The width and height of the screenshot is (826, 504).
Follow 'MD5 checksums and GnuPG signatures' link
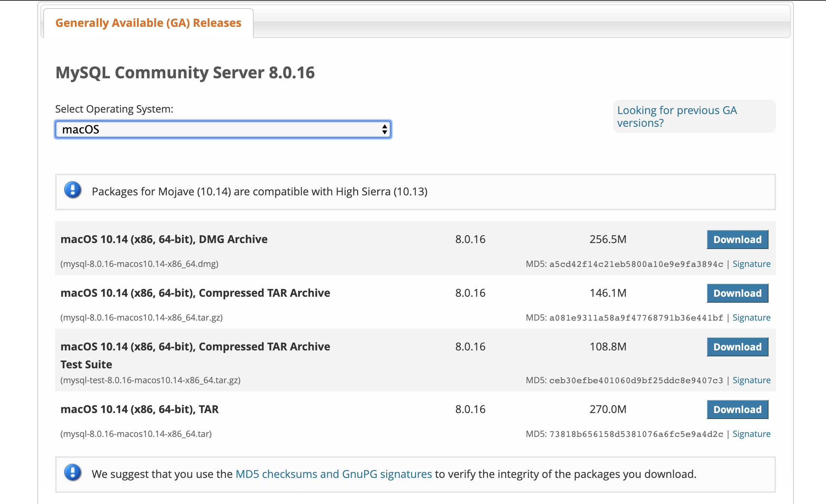(x=334, y=474)
